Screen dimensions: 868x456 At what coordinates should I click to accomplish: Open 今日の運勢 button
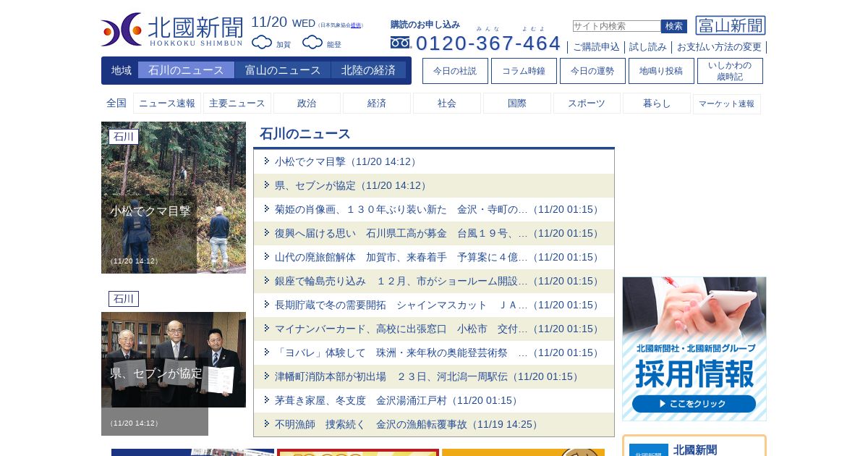point(592,71)
